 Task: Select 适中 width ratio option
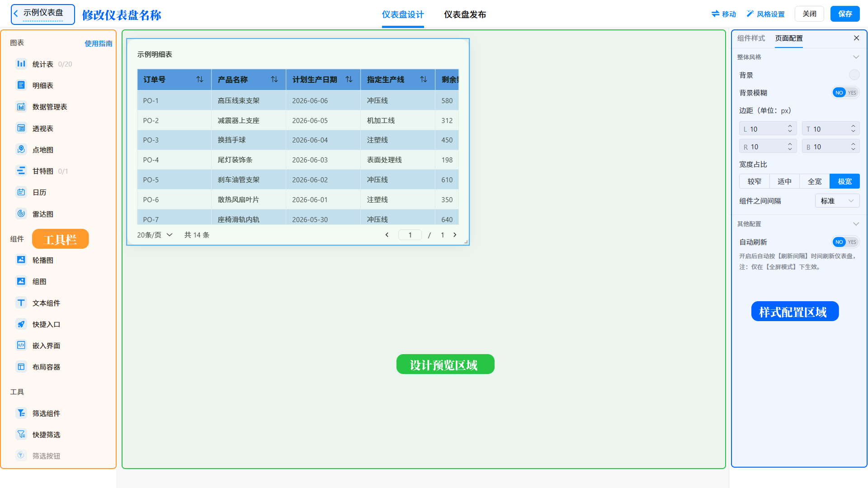click(x=784, y=181)
